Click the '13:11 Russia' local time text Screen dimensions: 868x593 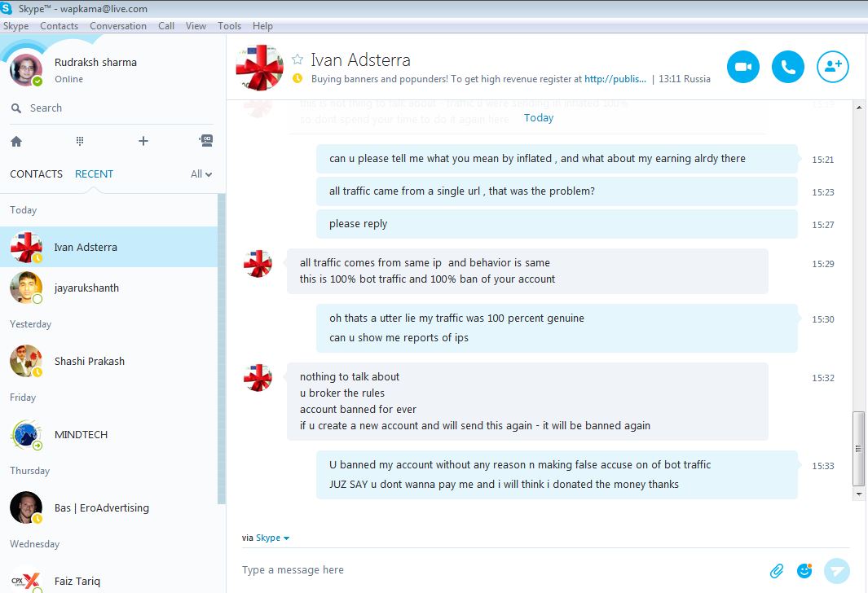tap(685, 79)
